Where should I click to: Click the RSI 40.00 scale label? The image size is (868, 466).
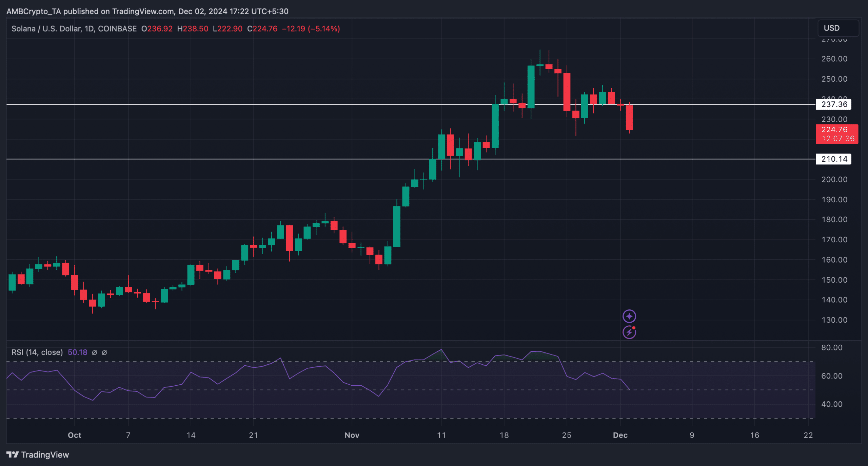[832, 404]
